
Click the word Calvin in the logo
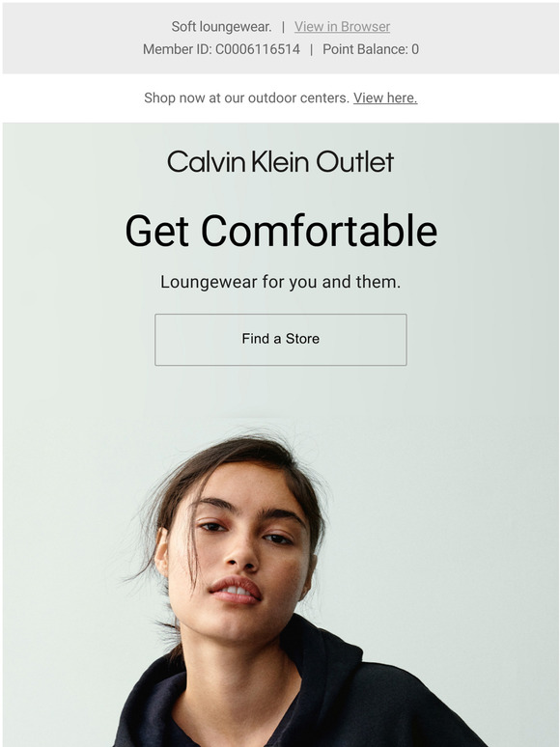tap(206, 161)
